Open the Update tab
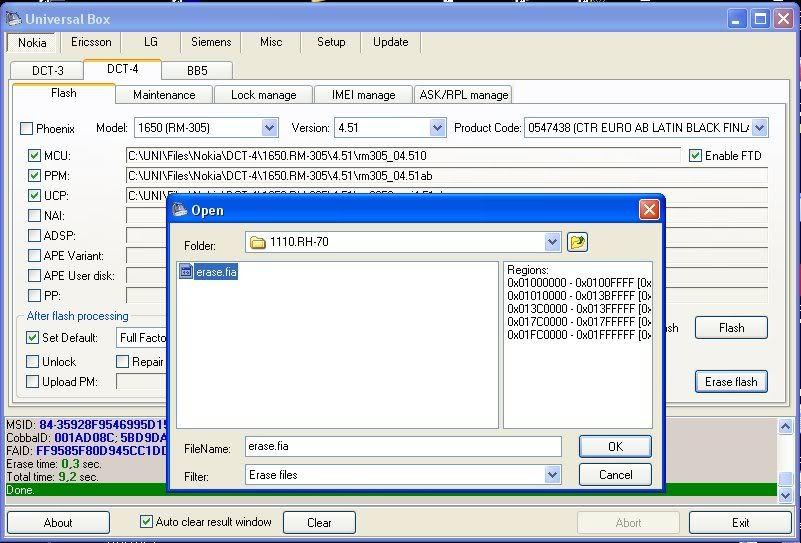This screenshot has height=543, width=801. (390, 42)
